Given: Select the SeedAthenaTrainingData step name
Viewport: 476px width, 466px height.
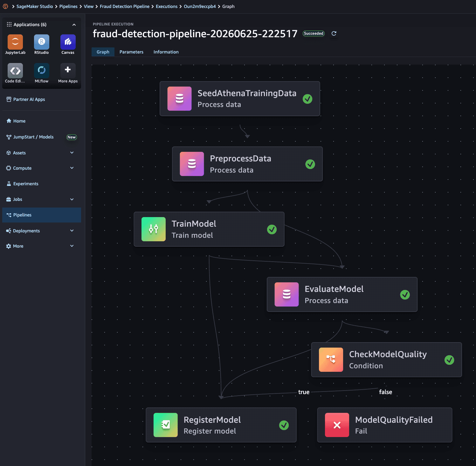Looking at the screenshot, I should [247, 93].
